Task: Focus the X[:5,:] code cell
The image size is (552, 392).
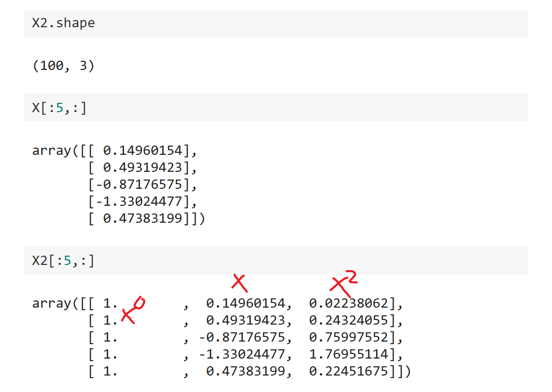Action: tap(275, 108)
